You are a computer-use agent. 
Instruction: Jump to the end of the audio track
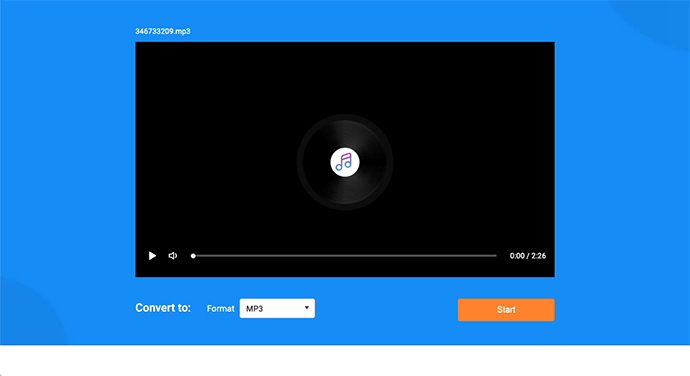[495, 256]
